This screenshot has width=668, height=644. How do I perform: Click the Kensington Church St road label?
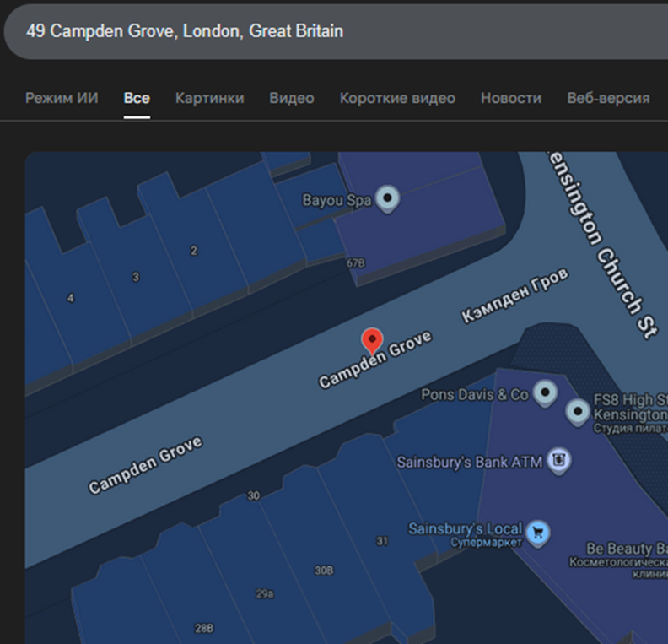[602, 246]
